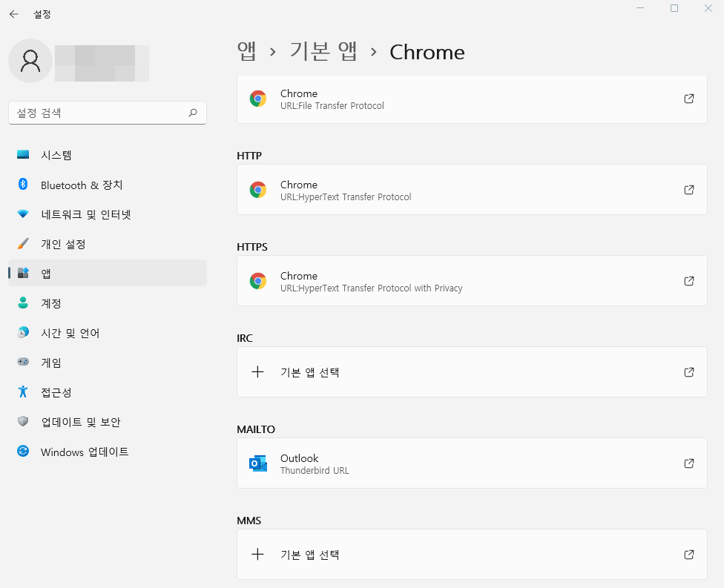Click the gaming controller icon
Viewport: 724px width, 588px height.
pos(23,362)
